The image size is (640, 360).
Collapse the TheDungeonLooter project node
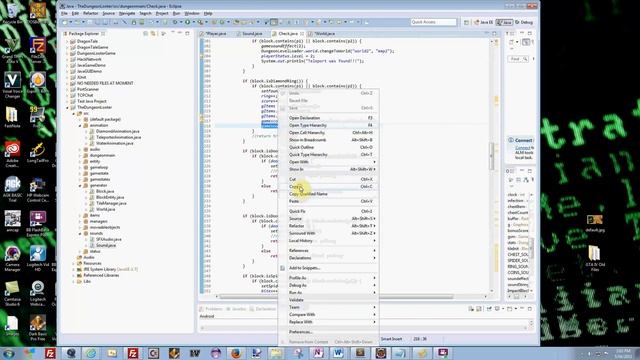(x=67, y=107)
